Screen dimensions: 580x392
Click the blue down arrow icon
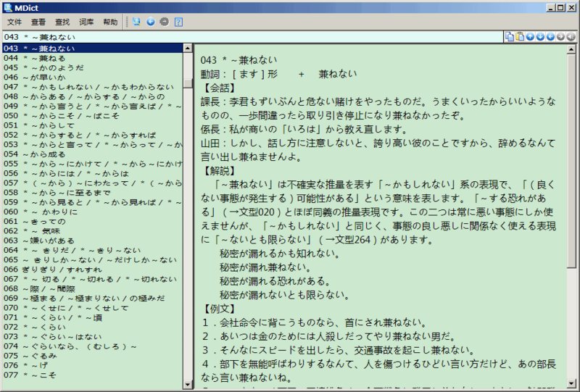click(540, 36)
